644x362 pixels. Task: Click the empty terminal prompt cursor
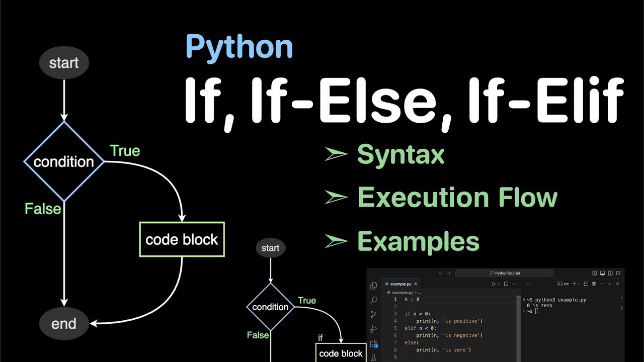(x=537, y=312)
